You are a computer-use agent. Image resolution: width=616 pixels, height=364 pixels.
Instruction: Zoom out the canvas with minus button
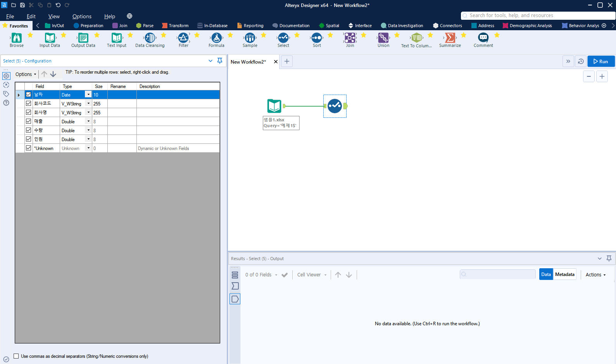click(589, 76)
